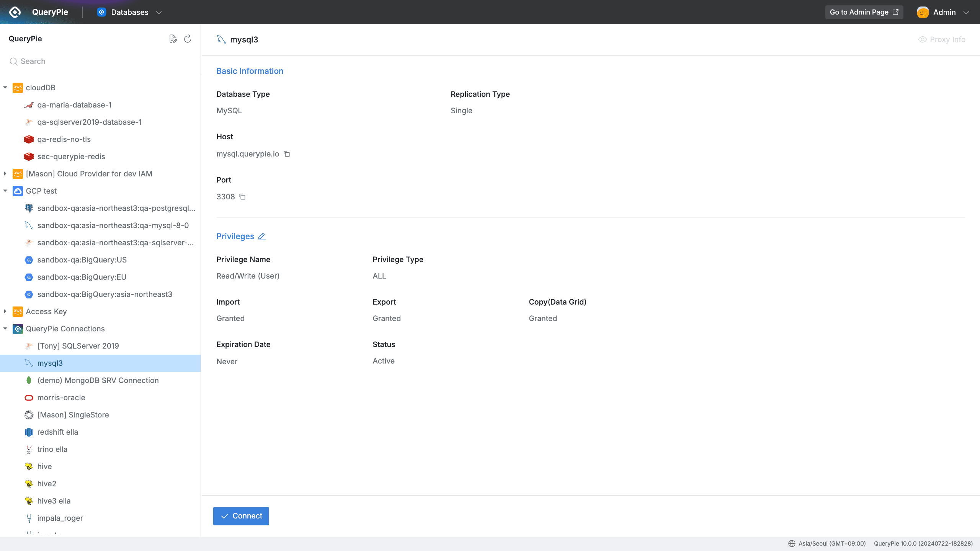Click the copy icon next to mysql.querypie.io host

[287, 154]
